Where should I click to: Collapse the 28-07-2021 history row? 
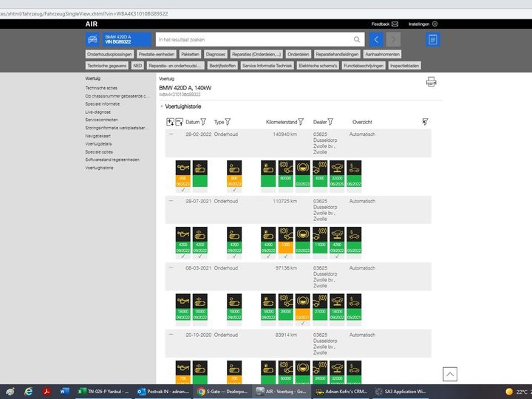pyautogui.click(x=171, y=201)
